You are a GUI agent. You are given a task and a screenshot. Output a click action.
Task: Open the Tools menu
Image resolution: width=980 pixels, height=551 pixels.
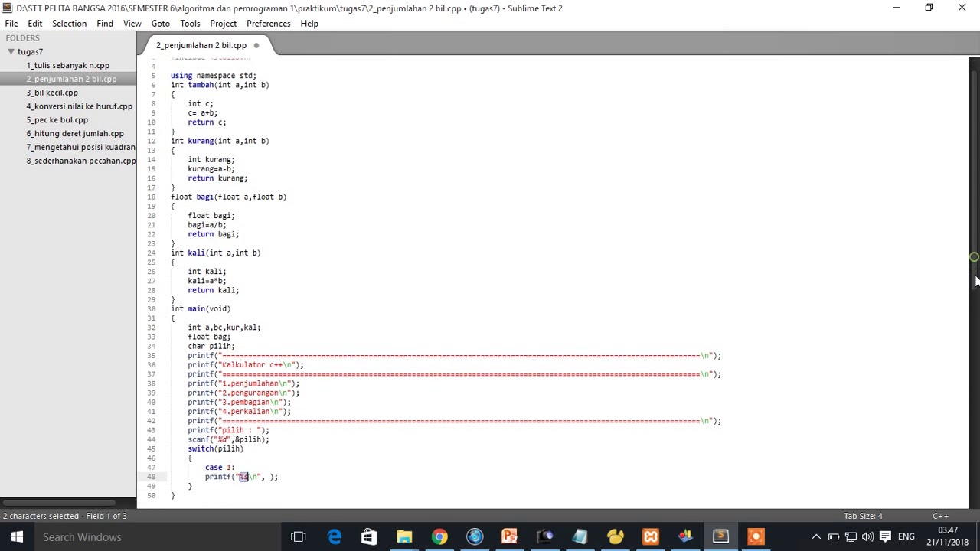(190, 24)
